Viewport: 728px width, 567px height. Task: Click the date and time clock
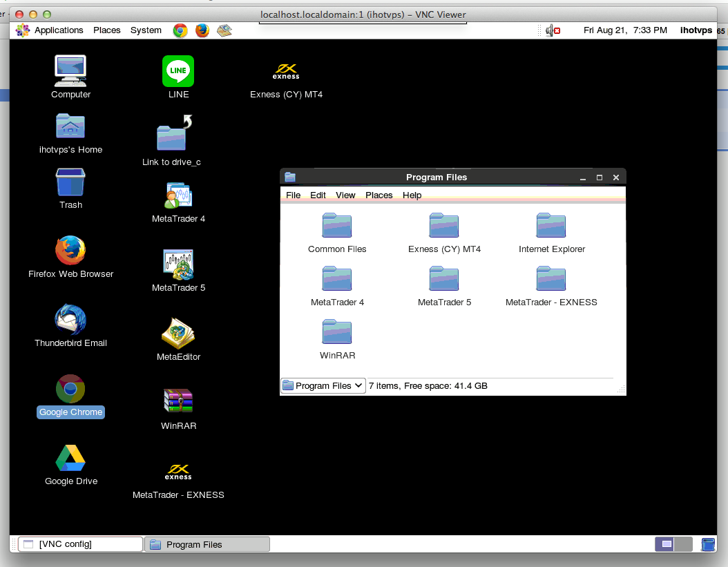tap(625, 30)
